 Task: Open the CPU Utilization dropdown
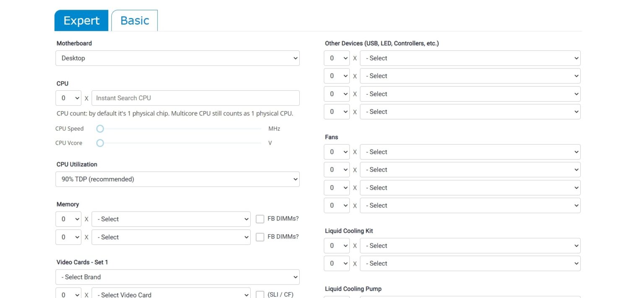point(177,179)
